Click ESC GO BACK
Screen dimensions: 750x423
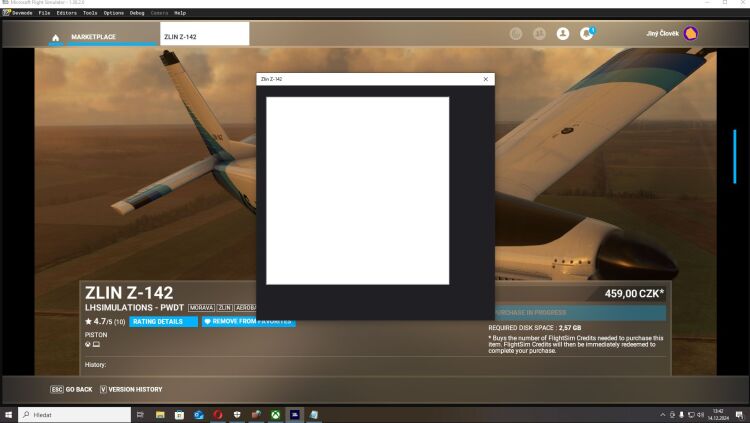pyautogui.click(x=71, y=390)
